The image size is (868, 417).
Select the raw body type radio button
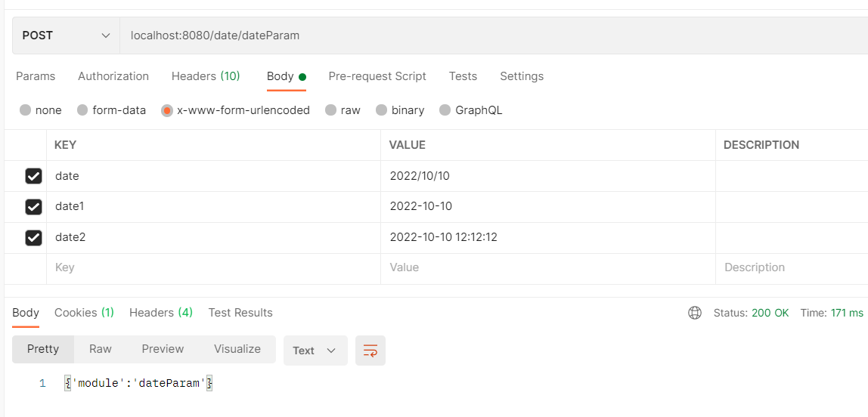point(330,110)
